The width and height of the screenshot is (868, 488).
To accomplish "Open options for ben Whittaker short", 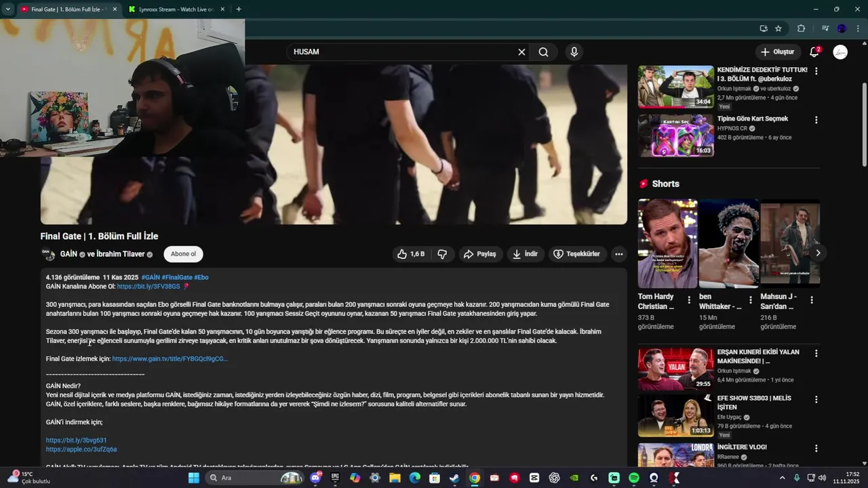I will [750, 300].
